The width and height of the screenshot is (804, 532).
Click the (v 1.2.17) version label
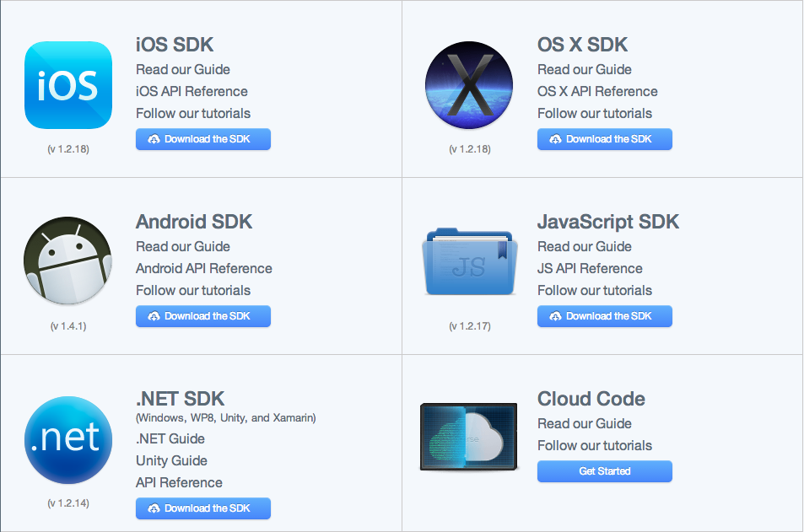click(470, 326)
